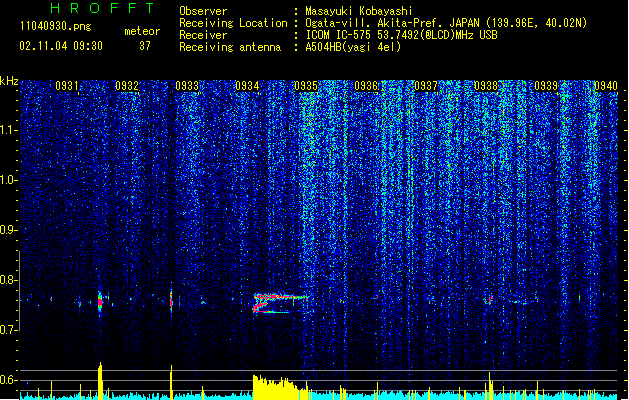Click the 0937 time marker
The image size is (629, 400).
pyautogui.click(x=426, y=86)
